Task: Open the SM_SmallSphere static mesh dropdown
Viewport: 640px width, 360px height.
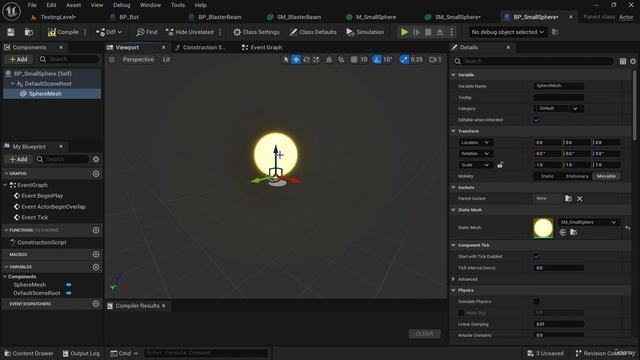Action: pos(588,222)
